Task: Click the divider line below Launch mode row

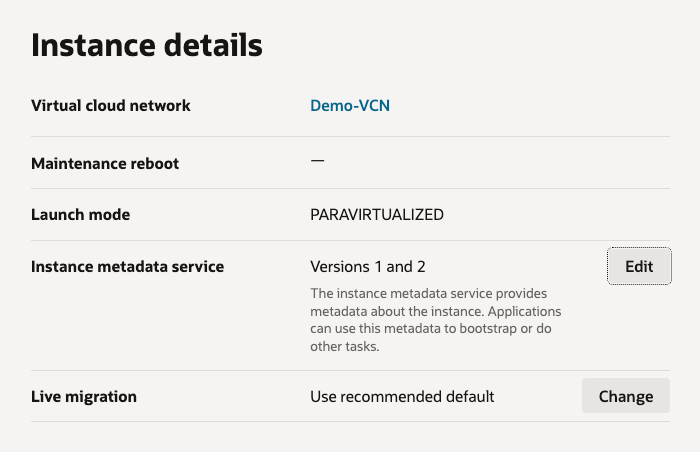Action: tap(350, 240)
